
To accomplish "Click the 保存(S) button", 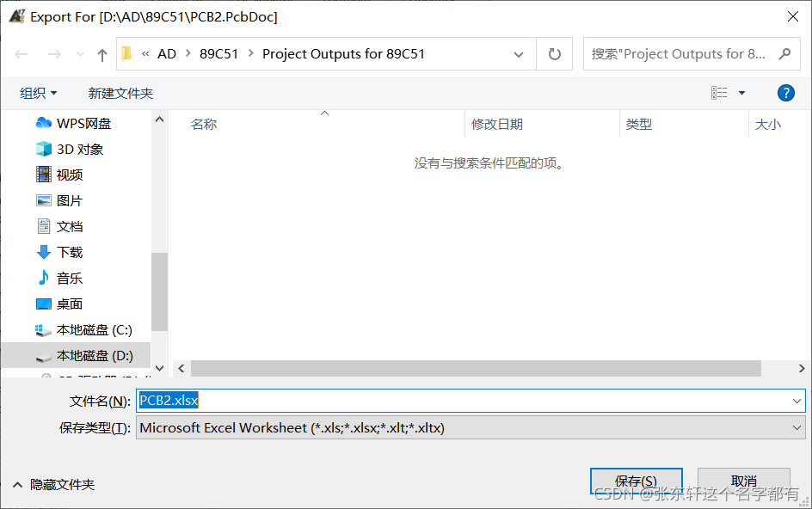I will (636, 481).
